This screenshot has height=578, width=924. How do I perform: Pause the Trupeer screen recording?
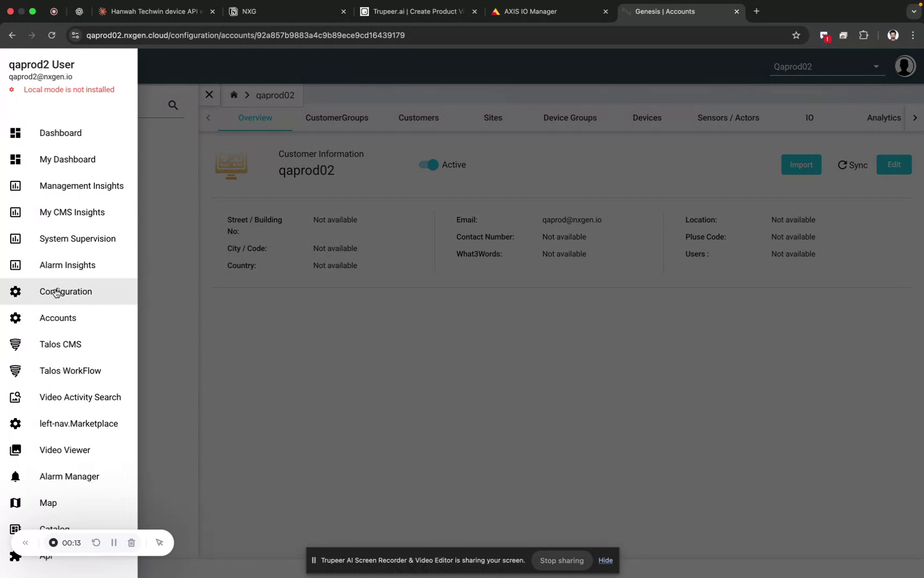113,542
